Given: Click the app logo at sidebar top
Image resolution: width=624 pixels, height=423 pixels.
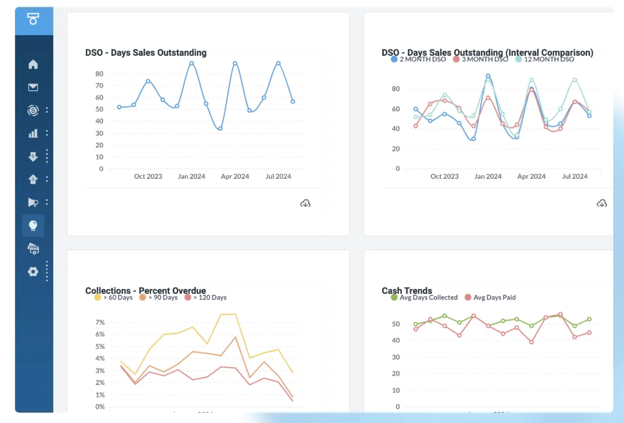Looking at the screenshot, I should pyautogui.click(x=33, y=19).
